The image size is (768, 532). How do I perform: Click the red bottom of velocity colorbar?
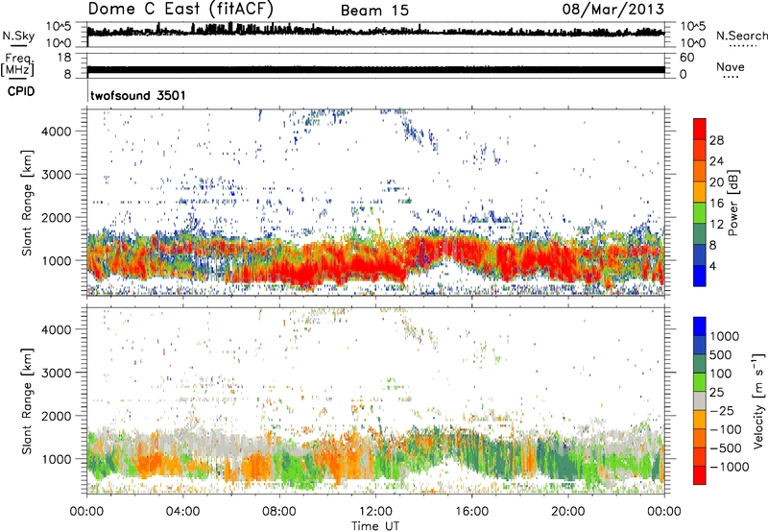pyautogui.click(x=700, y=475)
